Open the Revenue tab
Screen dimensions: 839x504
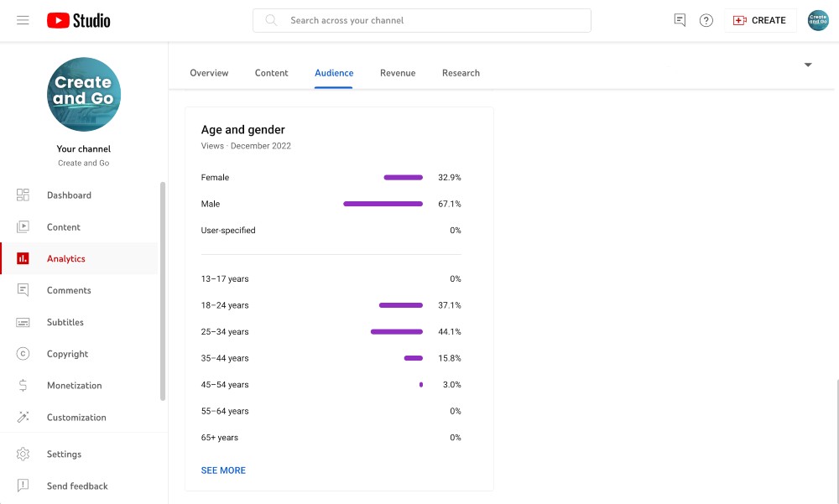click(x=398, y=73)
